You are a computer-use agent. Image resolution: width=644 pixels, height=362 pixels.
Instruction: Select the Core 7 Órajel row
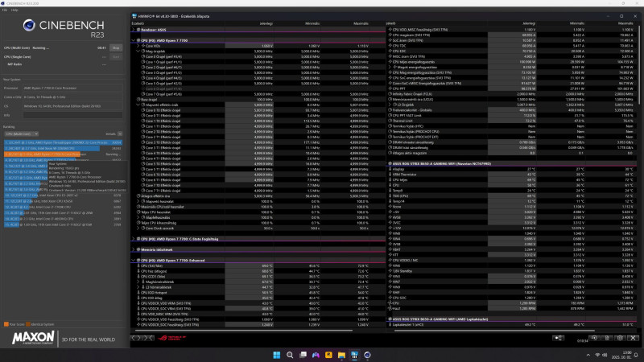click(x=258, y=94)
